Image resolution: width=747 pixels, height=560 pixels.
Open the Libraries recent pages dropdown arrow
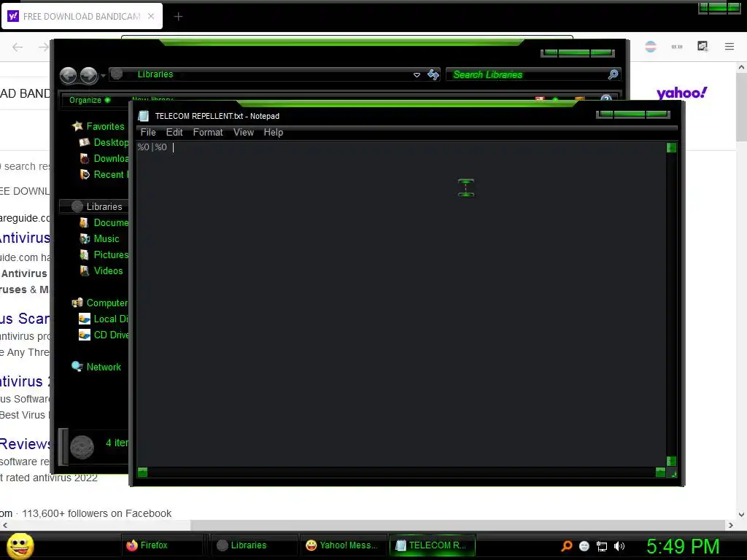pos(103,75)
